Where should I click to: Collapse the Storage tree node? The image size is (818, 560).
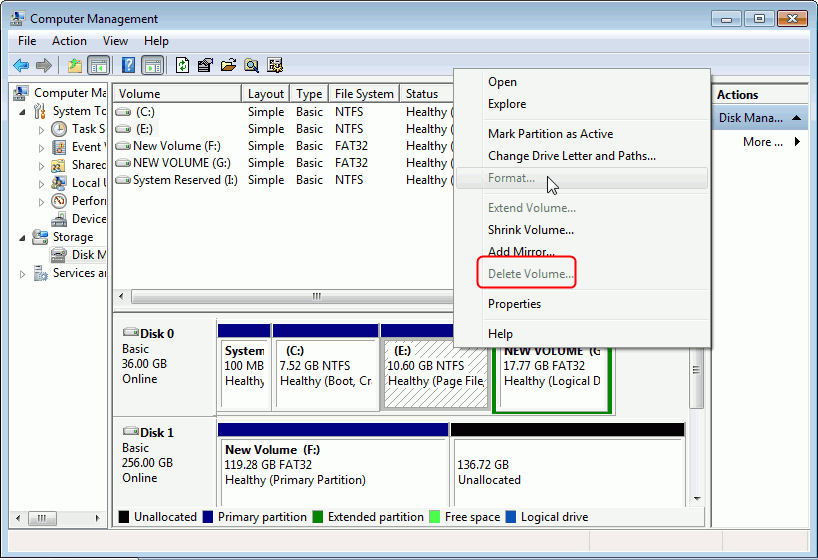(x=22, y=238)
